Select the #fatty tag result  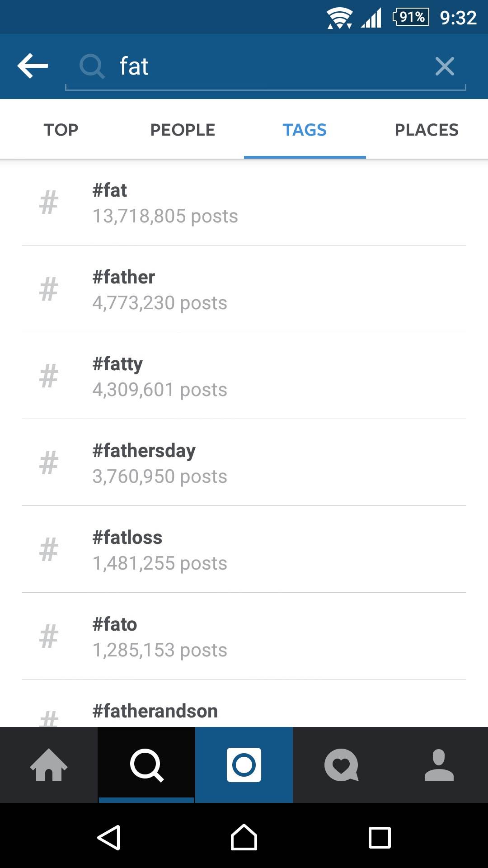click(244, 376)
